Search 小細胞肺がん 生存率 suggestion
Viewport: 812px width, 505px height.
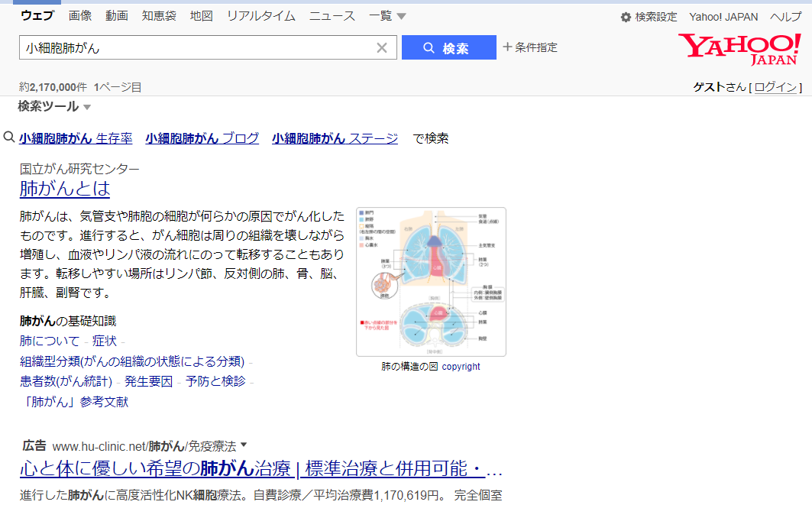point(76,138)
